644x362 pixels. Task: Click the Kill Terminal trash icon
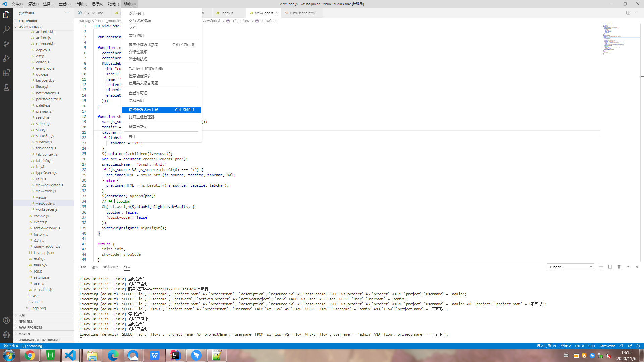[x=619, y=267]
